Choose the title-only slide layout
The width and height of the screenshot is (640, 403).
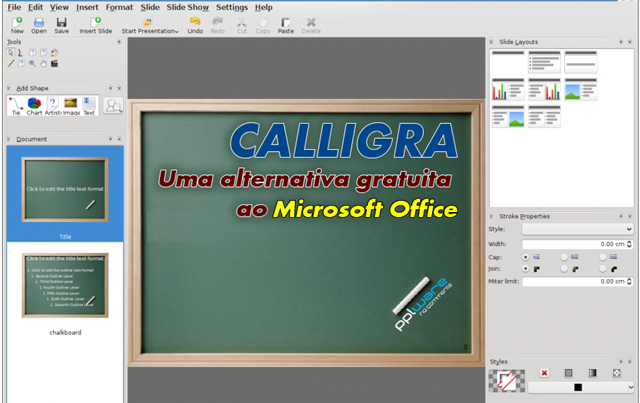click(508, 62)
